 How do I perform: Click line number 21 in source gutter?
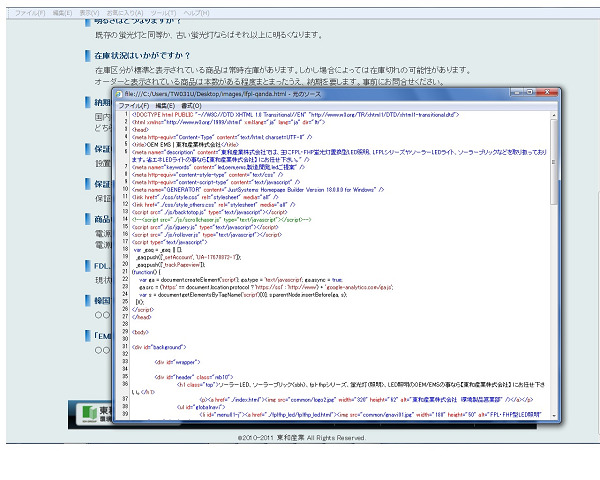click(x=125, y=271)
